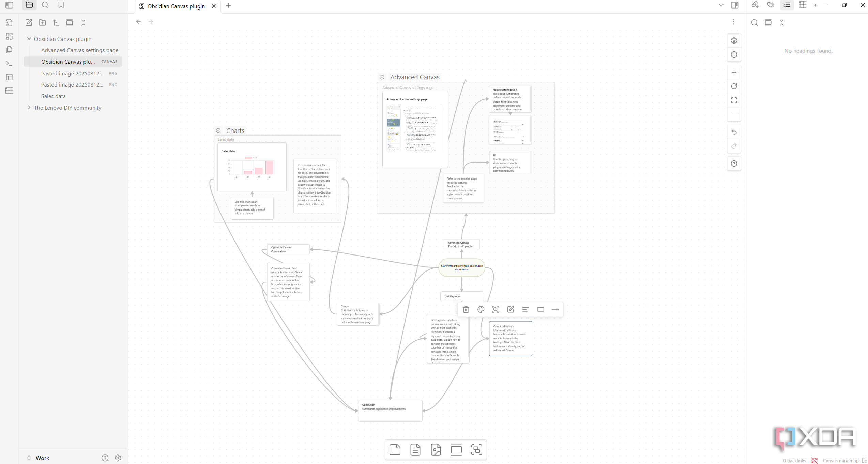The width and height of the screenshot is (868, 464).
Task: Change text alignment of selected node
Action: pos(525,309)
